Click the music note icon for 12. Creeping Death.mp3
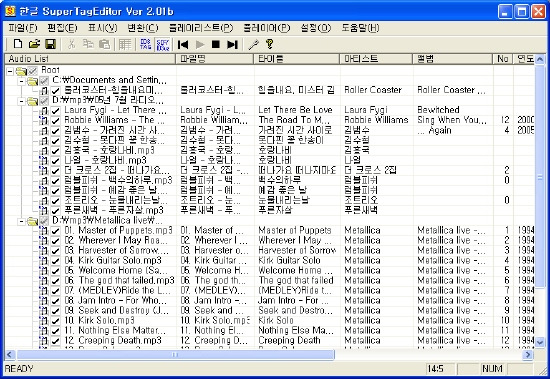The height and width of the screenshot is (379, 550). tap(44, 341)
